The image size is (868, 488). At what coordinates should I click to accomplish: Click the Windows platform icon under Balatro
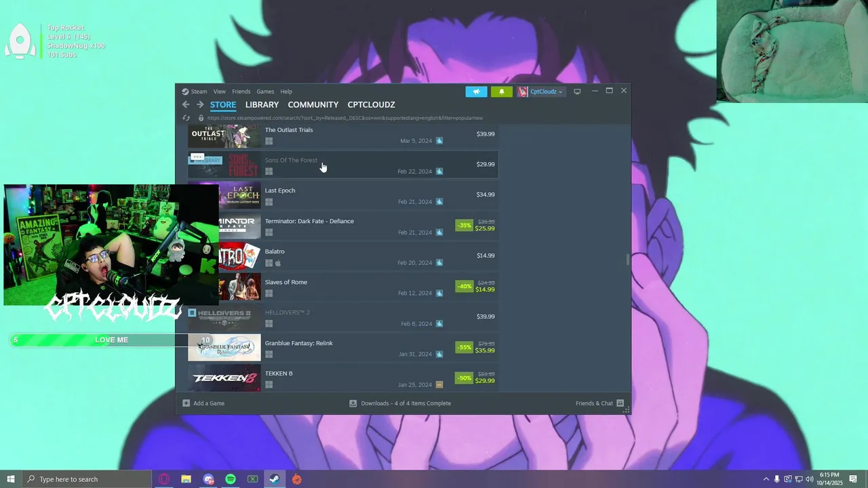pos(269,263)
